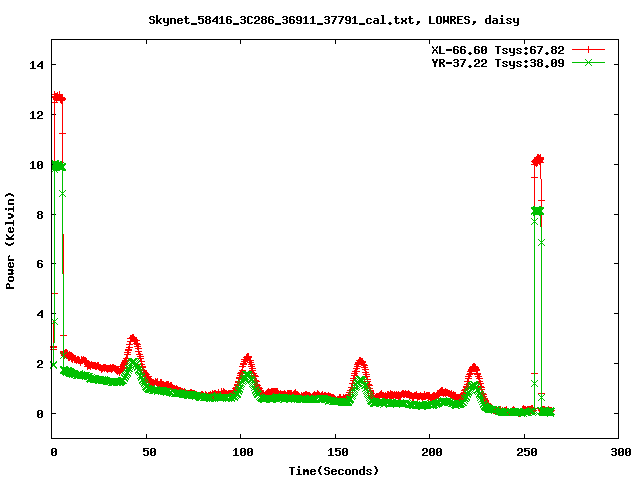Click x-axis tick label 250

click(x=527, y=452)
